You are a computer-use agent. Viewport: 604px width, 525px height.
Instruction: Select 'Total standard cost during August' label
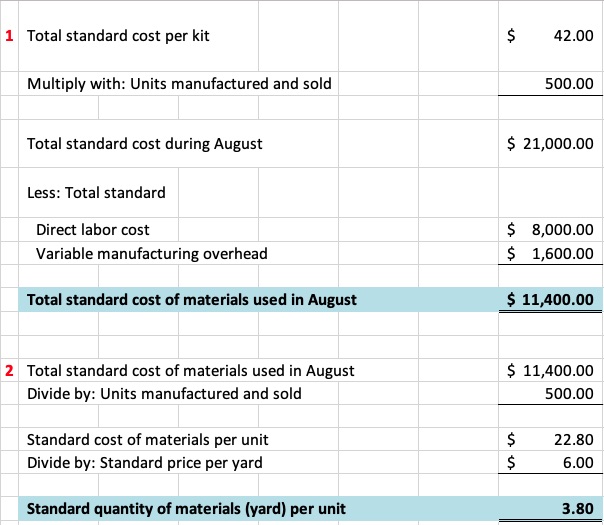point(144,143)
